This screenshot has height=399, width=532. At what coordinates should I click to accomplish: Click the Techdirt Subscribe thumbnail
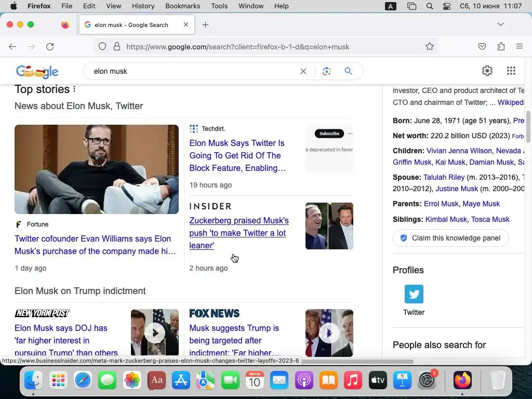coord(329,149)
